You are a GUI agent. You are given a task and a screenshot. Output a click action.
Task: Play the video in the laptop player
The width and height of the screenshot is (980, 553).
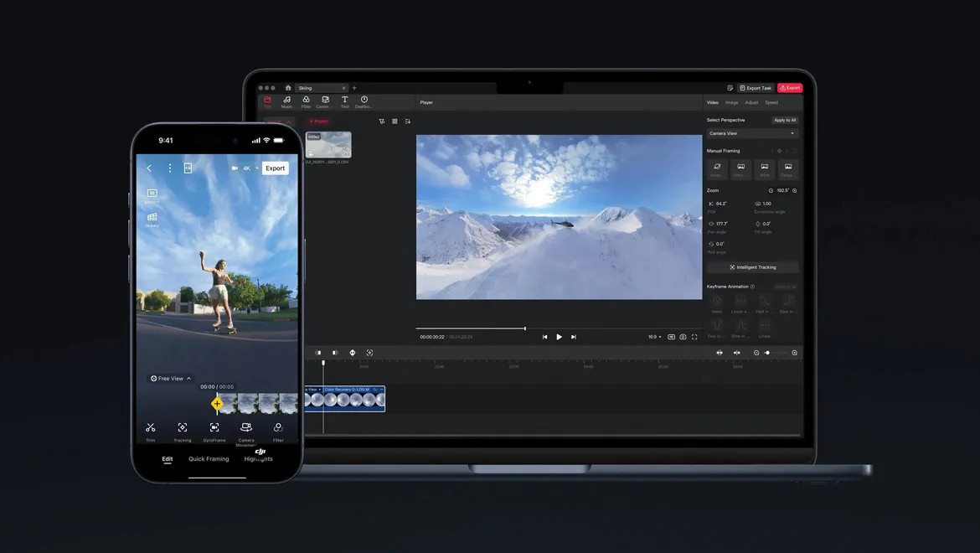pyautogui.click(x=559, y=337)
